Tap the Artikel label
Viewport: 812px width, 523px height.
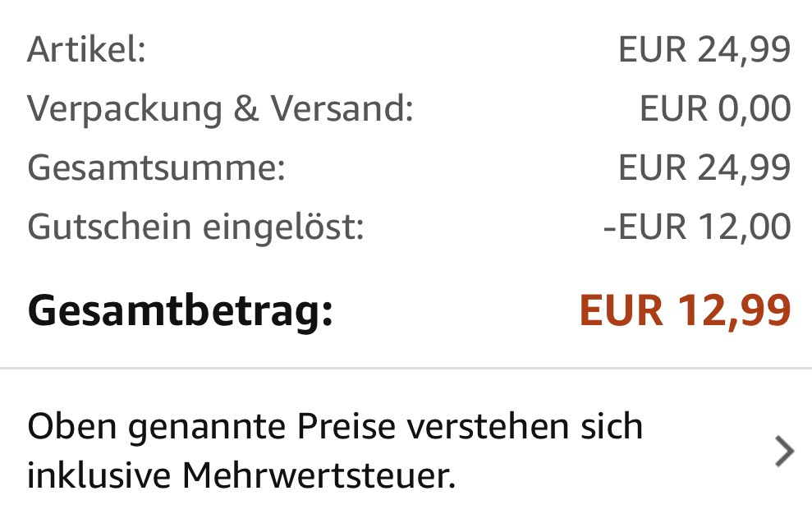[86, 50]
